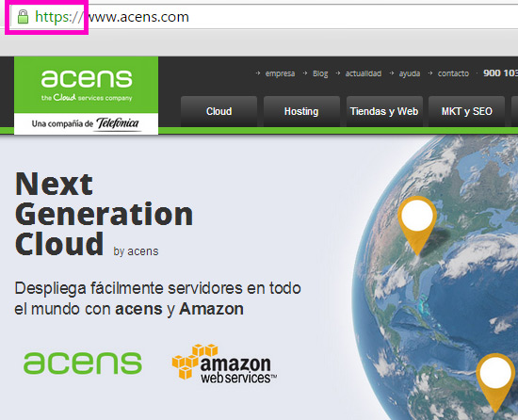Select the Tiendas y Web tab
Screen dimensions: 518x420
point(384,111)
